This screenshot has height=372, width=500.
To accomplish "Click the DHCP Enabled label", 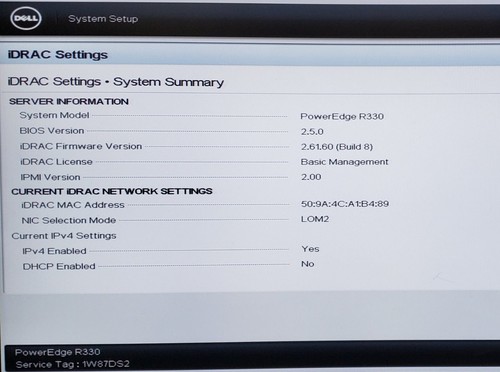I will click(x=59, y=266).
